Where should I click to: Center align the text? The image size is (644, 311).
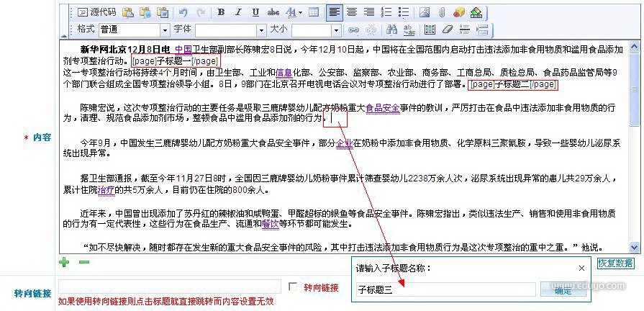point(352,12)
